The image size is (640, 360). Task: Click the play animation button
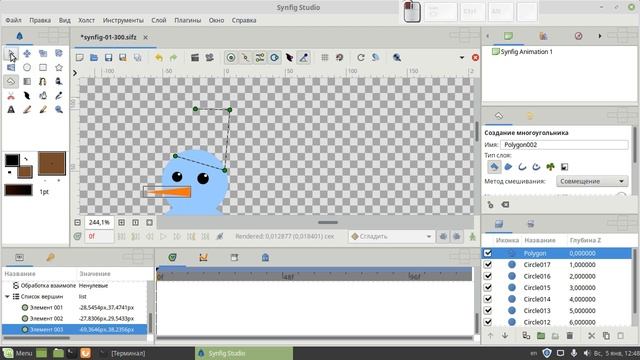click(x=163, y=236)
